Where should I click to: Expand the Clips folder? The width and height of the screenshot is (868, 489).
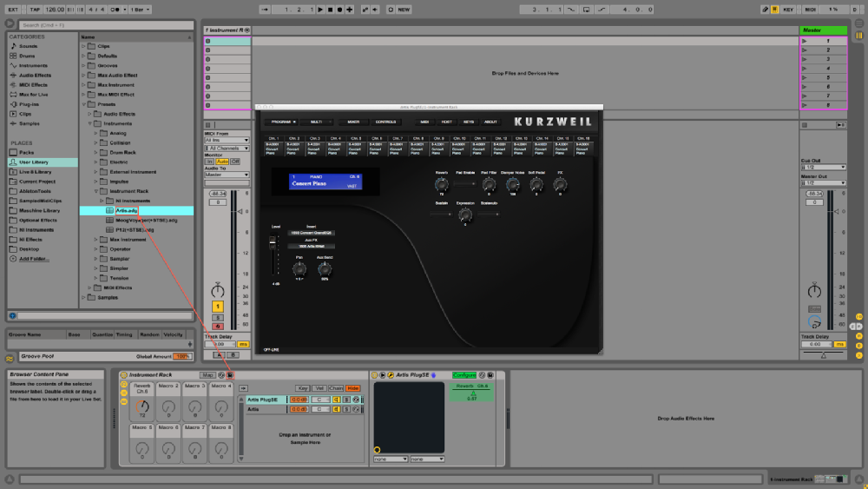tap(84, 46)
